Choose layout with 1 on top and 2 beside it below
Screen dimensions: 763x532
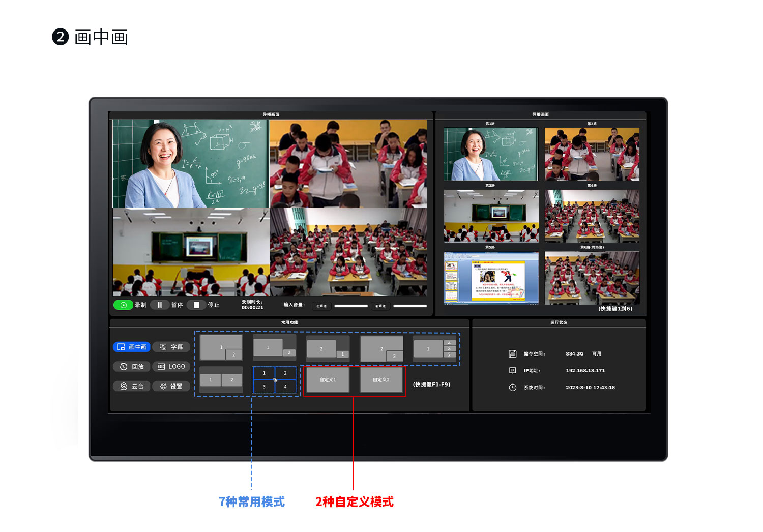275,348
